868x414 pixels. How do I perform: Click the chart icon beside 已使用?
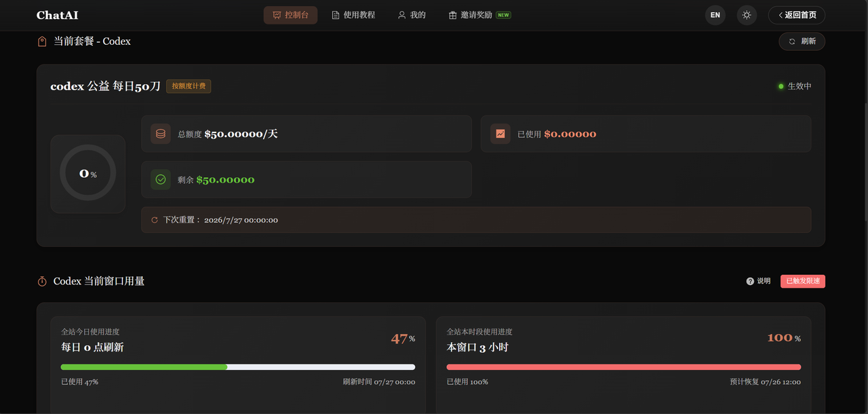pyautogui.click(x=500, y=134)
